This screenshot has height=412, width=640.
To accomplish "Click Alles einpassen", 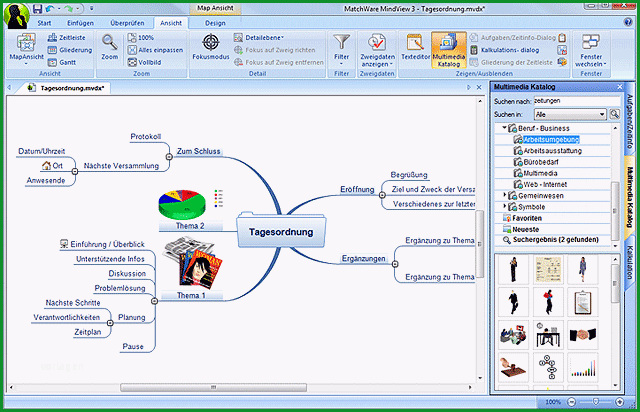I will pos(155,50).
